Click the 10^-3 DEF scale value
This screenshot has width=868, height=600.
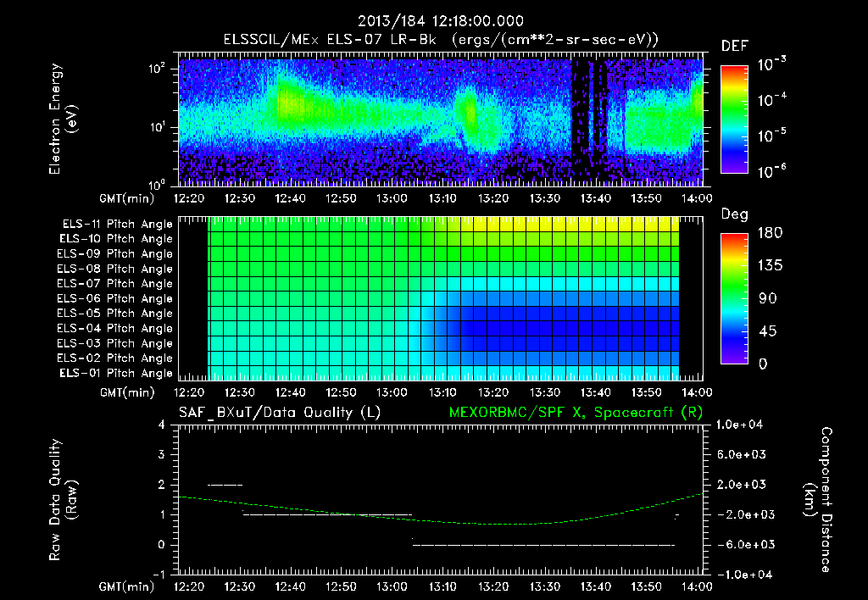(x=771, y=64)
